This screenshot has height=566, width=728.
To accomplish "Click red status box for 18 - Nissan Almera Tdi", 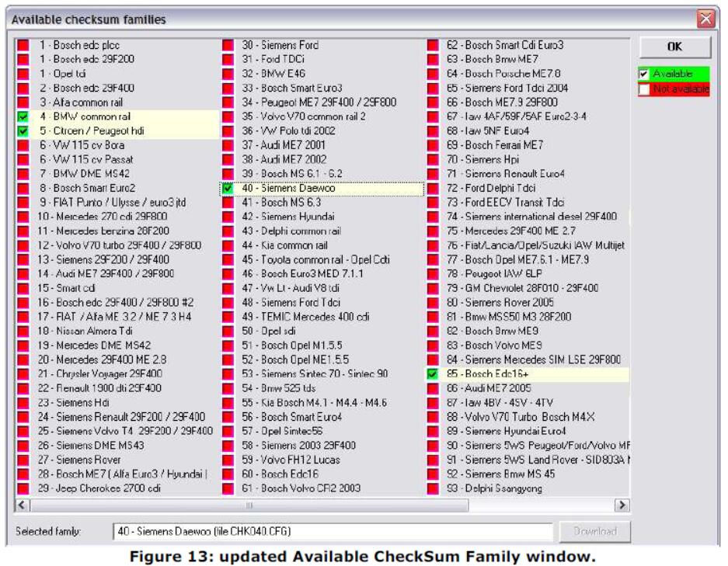I will pos(23,332).
